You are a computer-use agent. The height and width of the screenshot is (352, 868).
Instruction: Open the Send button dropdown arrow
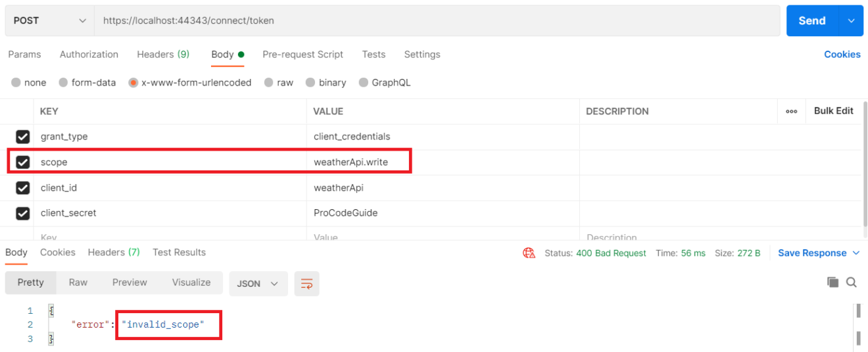pos(851,21)
